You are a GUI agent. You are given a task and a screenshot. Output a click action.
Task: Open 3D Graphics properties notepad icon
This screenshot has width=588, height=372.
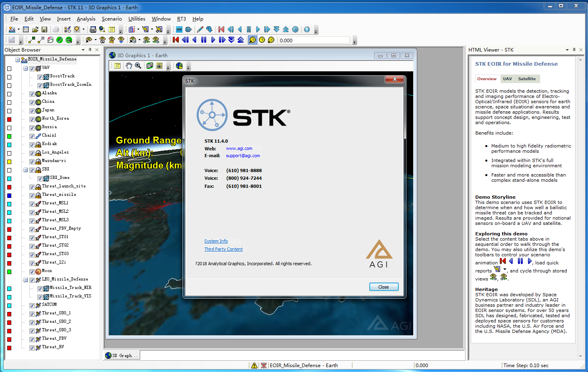(117, 66)
